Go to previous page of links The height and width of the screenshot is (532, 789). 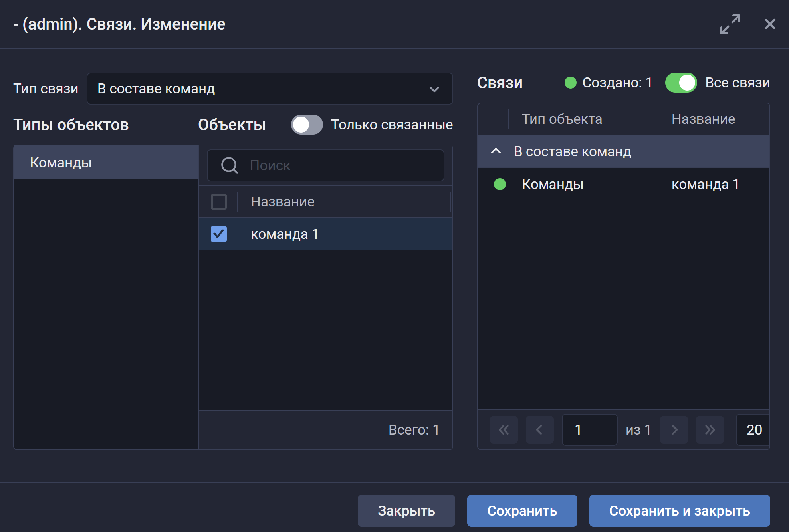click(539, 430)
